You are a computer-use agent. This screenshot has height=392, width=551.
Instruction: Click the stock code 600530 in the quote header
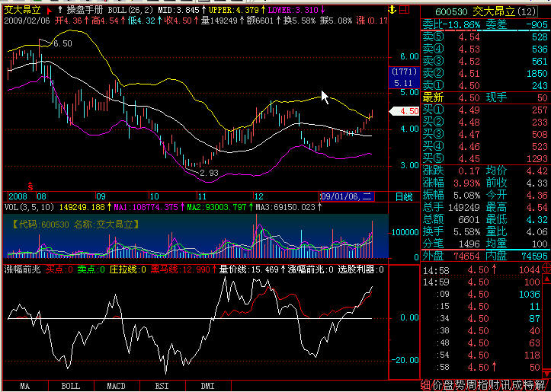tap(452, 12)
